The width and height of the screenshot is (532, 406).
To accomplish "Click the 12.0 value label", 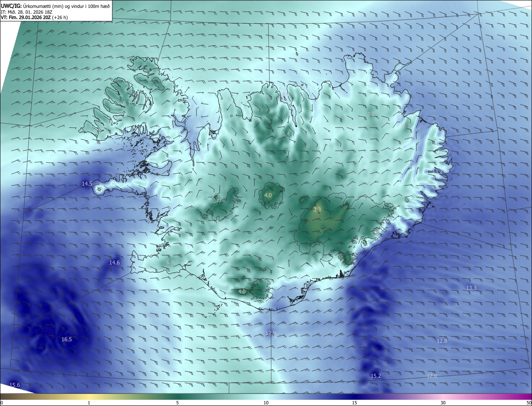I will [432, 376].
